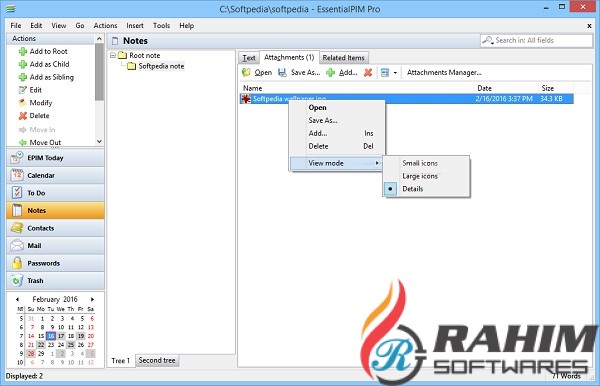Collapse the Root note tree node
Image resolution: width=600 pixels, height=386 pixels.
click(x=113, y=55)
